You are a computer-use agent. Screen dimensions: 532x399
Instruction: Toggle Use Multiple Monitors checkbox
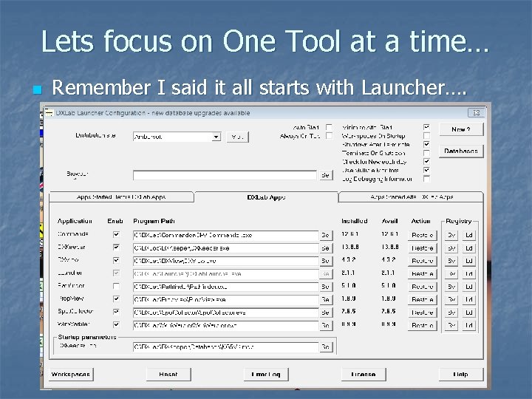[426, 170]
